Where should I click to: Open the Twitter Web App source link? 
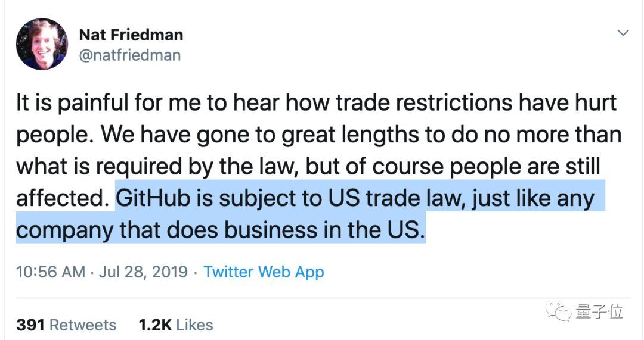click(x=264, y=272)
